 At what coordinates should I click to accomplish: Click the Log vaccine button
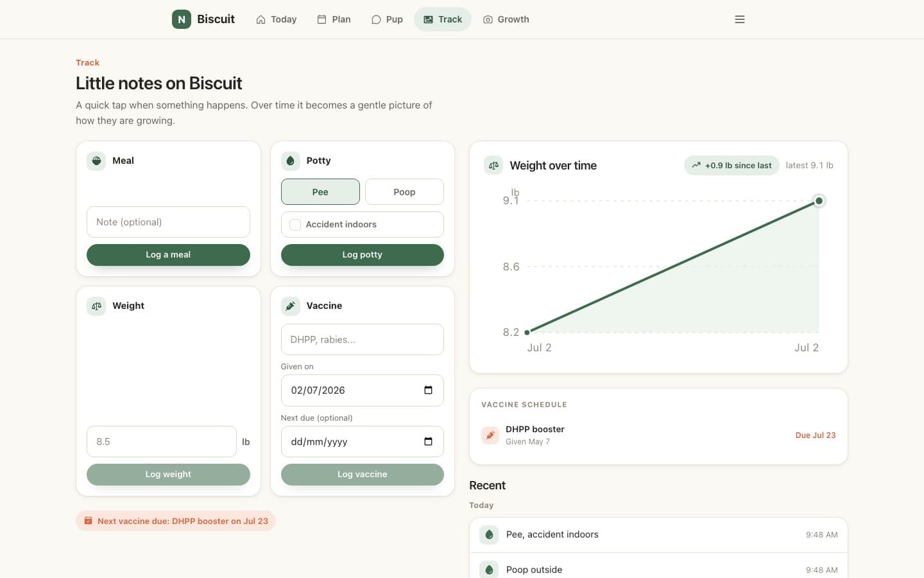point(362,474)
